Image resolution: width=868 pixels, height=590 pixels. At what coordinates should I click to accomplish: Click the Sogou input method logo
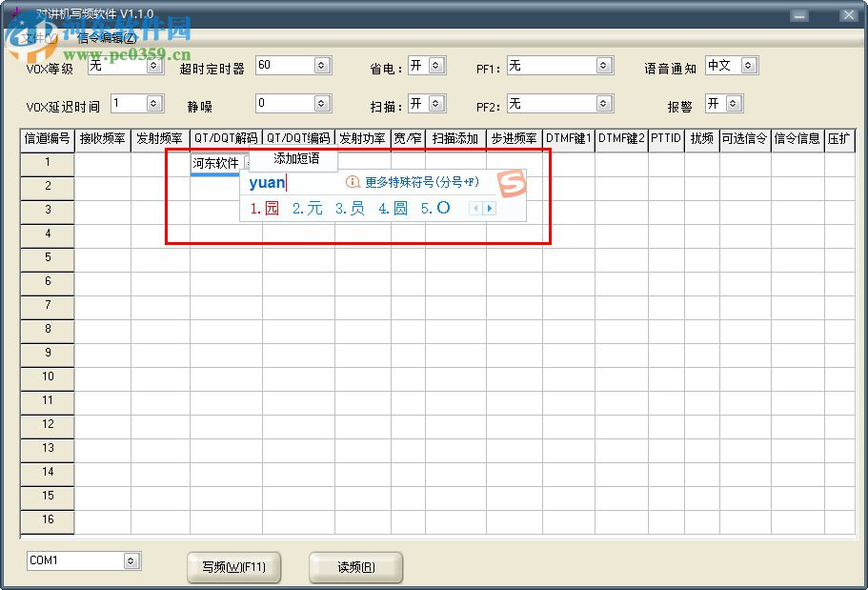tap(511, 183)
